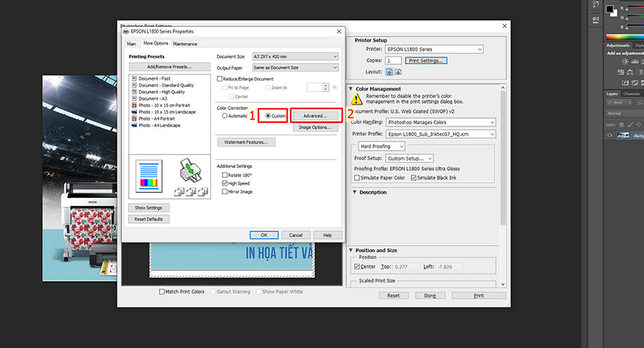Add a Hue/Saturation adjustment

[x=620, y=72]
